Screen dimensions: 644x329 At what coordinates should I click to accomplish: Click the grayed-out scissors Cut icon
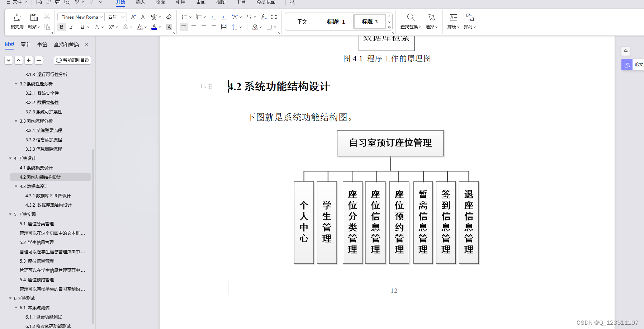(x=47, y=17)
